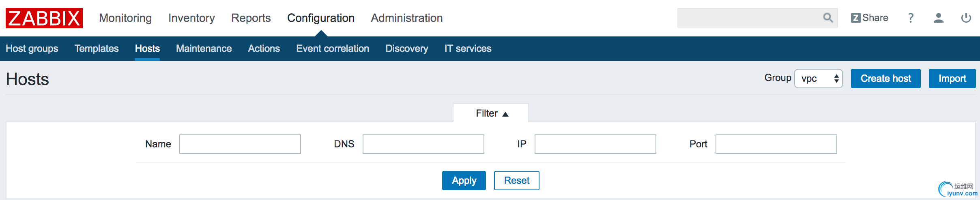980x200 pixels.
Task: Click the power sign-out icon
Action: point(966,18)
